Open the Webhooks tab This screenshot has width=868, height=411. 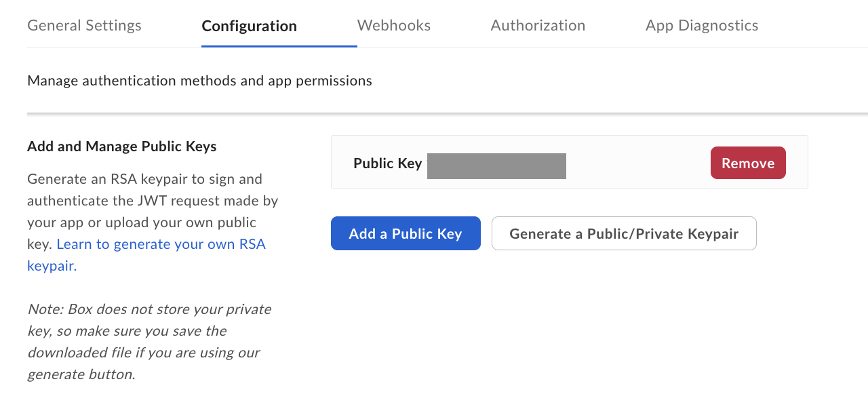tap(393, 25)
